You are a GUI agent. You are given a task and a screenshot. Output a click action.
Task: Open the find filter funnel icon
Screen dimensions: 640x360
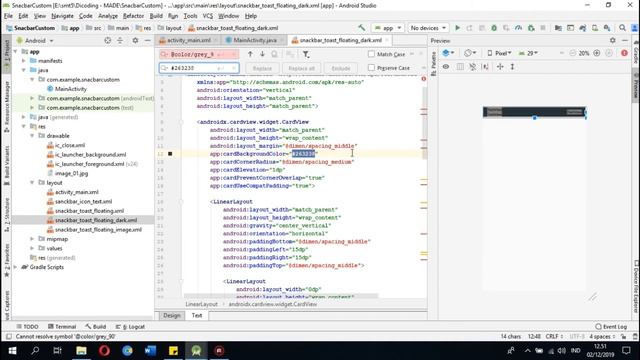306,54
